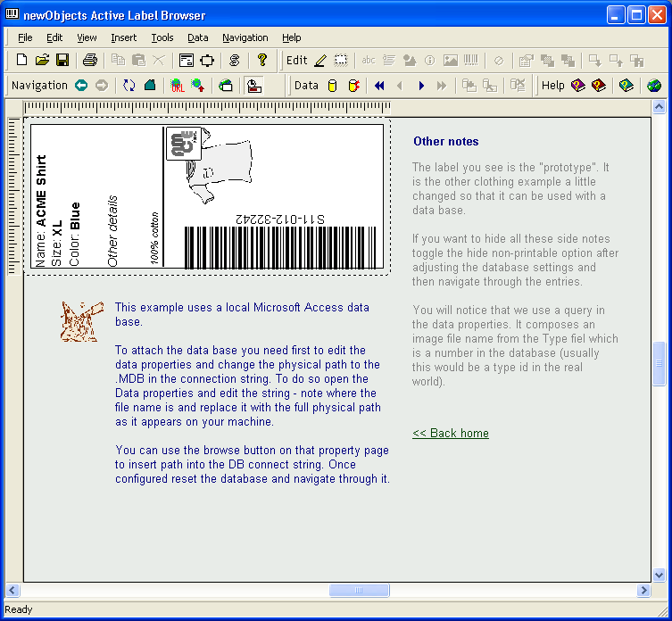Select 'Name: ACME Shirt' label text
Image resolution: width=672 pixels, height=621 pixels.
click(41, 211)
